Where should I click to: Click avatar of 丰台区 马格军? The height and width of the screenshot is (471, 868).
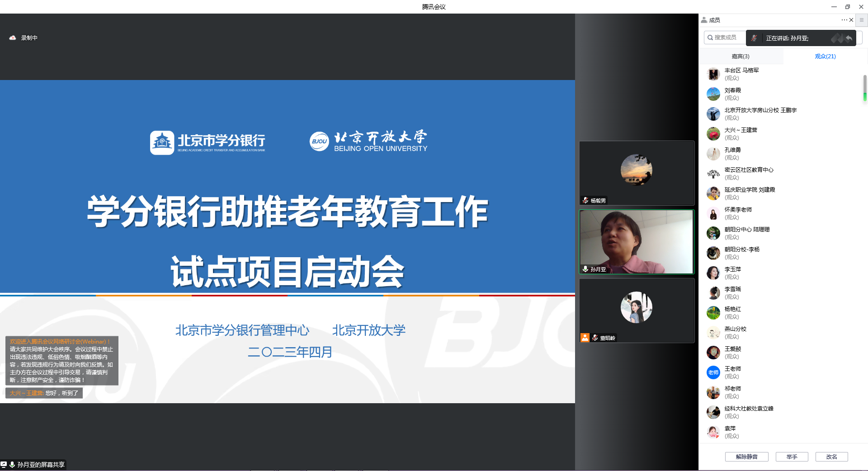pos(713,74)
